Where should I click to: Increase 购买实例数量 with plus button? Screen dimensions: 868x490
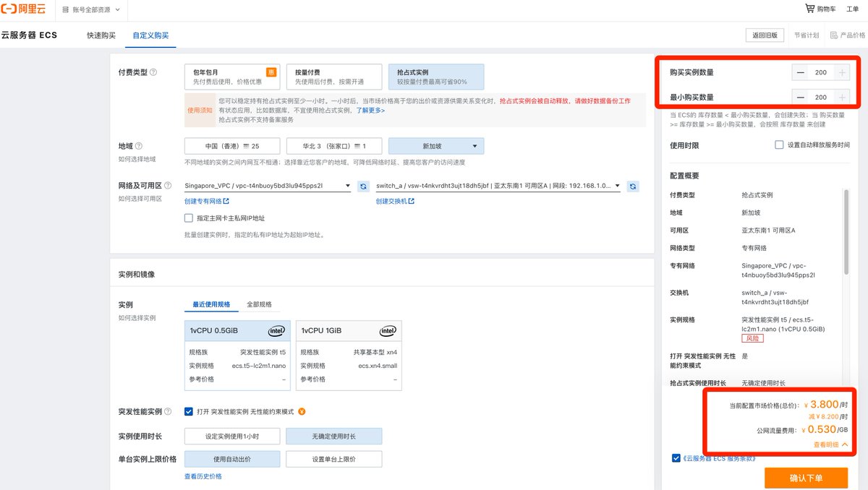click(842, 72)
